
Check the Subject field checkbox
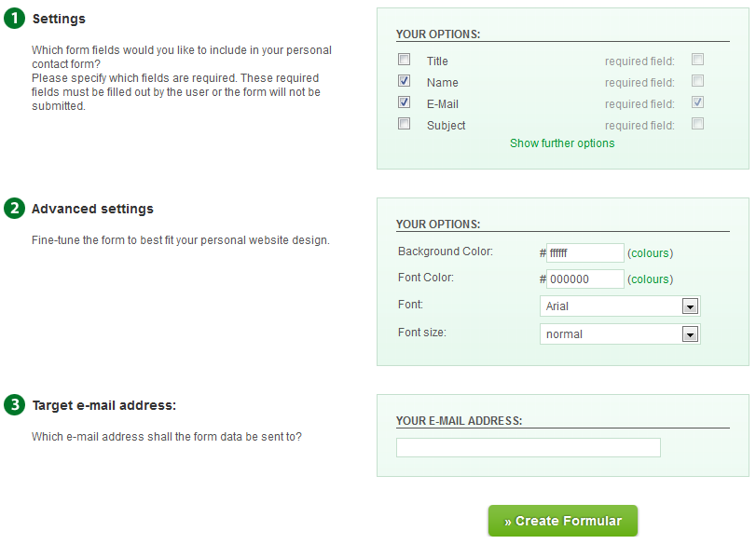tap(405, 124)
